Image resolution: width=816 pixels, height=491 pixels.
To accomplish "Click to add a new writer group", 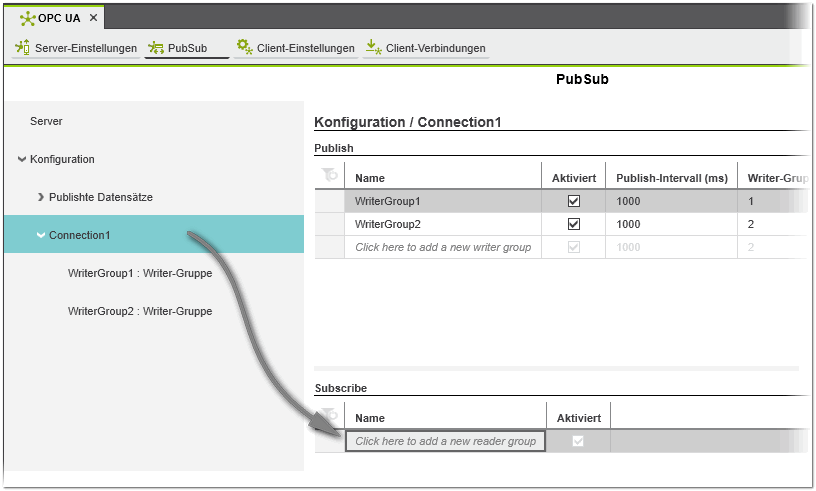I will point(443,247).
